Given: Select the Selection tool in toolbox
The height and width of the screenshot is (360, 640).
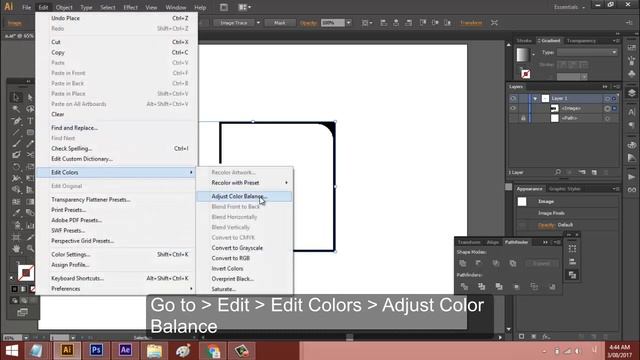Looking at the screenshot, I should pyautogui.click(x=16, y=97).
